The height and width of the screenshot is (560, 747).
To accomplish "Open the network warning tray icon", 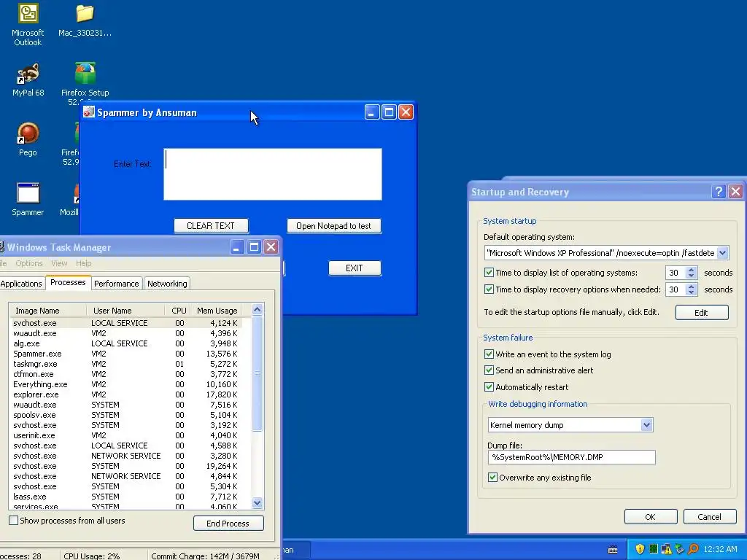I will 666,549.
